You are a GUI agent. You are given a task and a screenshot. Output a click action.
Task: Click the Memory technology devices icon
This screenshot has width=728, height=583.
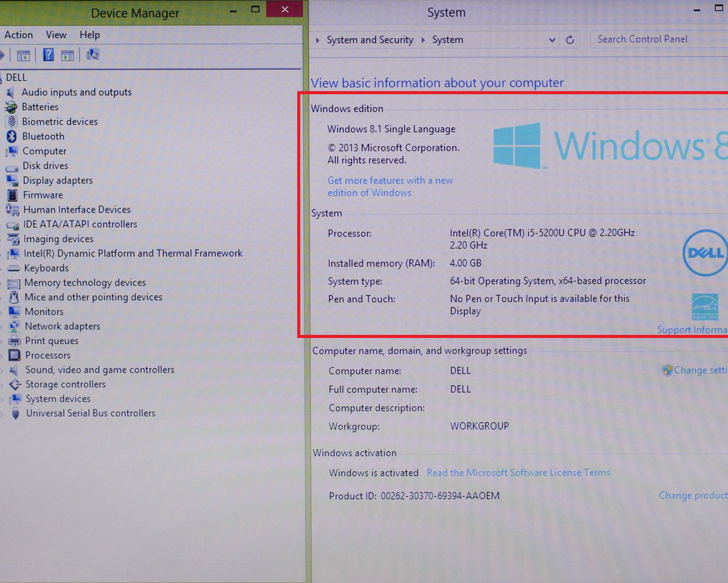click(x=14, y=283)
